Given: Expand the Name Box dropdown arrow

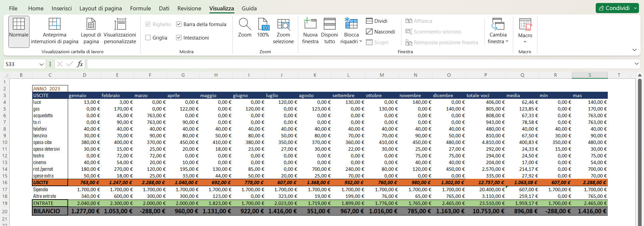Looking at the screenshot, I should tap(42, 64).
